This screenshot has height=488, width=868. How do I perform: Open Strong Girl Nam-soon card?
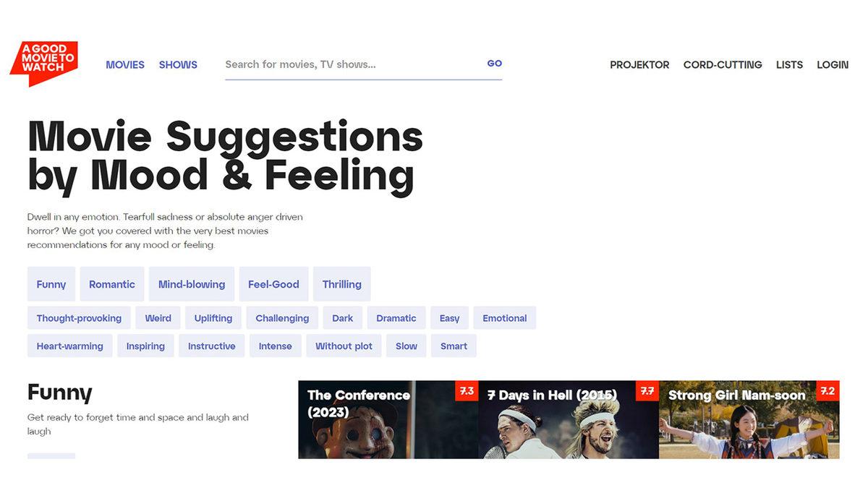pos(749,420)
